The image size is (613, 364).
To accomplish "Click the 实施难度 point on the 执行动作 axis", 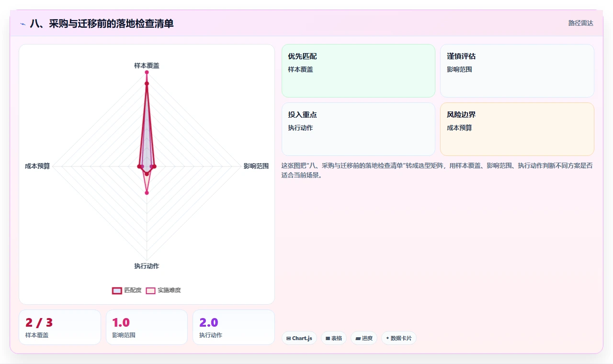I will pos(147,193).
